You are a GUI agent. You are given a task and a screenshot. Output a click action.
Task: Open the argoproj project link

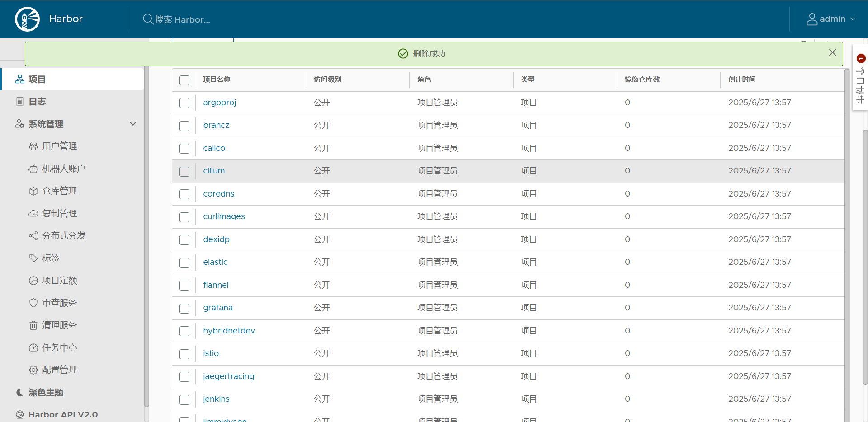[220, 103]
